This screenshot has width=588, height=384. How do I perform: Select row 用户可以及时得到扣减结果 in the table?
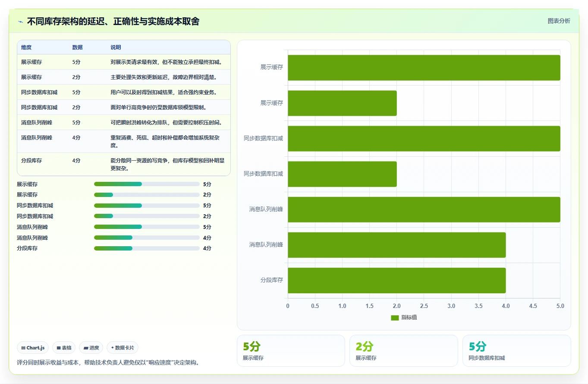coord(124,92)
